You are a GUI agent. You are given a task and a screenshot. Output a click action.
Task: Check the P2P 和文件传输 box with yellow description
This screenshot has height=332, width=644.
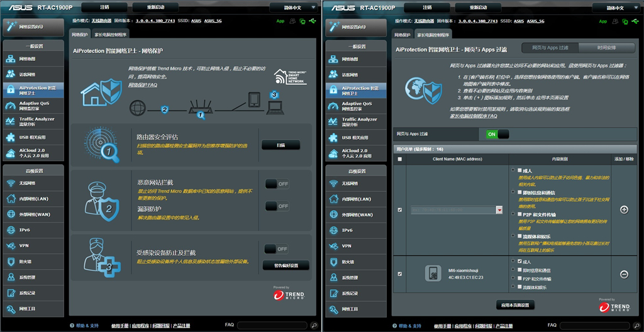click(x=520, y=214)
